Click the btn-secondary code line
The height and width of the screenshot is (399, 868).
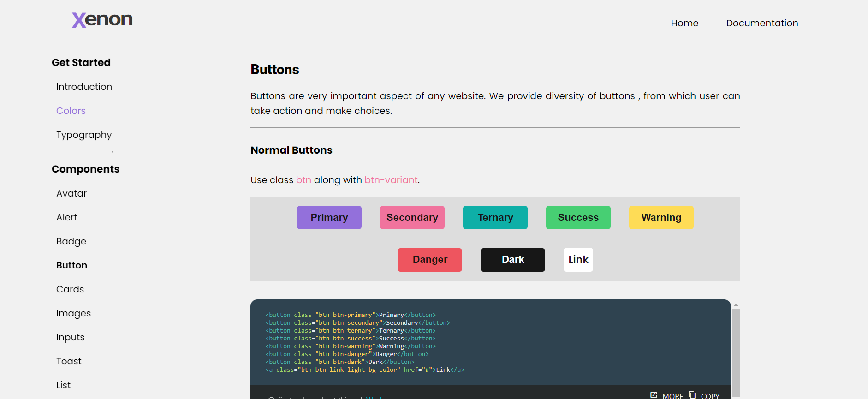coord(357,323)
